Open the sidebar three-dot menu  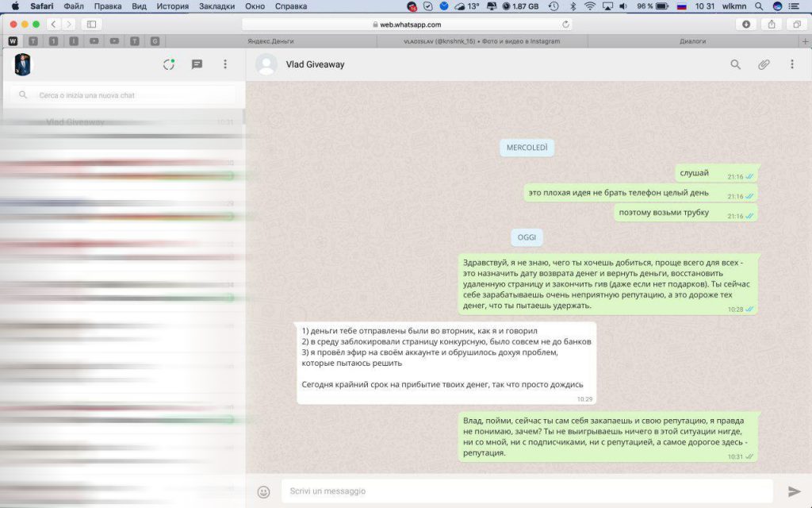point(225,64)
